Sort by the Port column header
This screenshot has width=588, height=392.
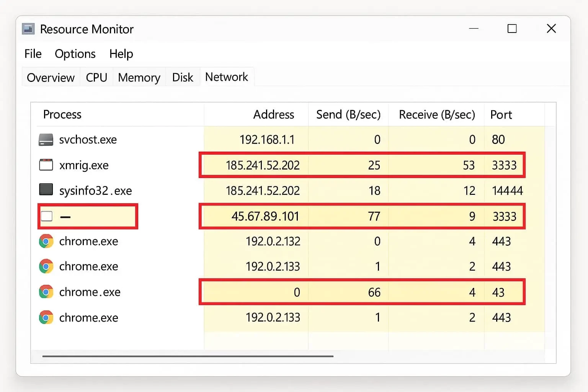(x=501, y=114)
